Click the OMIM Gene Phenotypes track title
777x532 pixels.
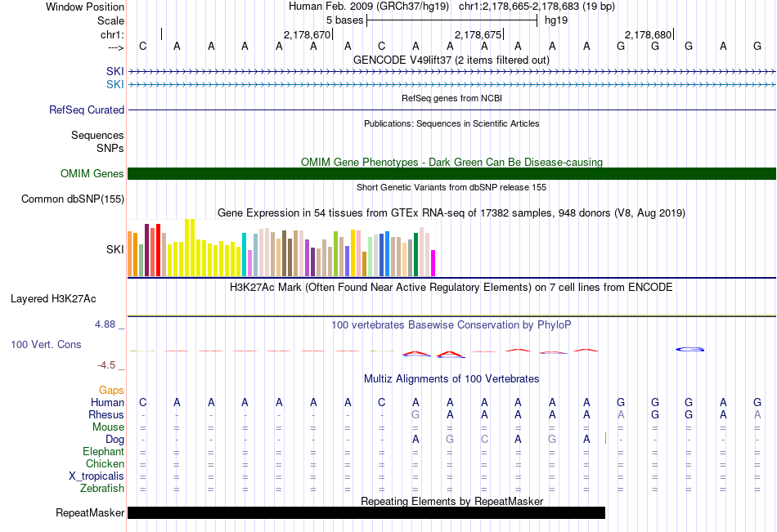pos(451,162)
